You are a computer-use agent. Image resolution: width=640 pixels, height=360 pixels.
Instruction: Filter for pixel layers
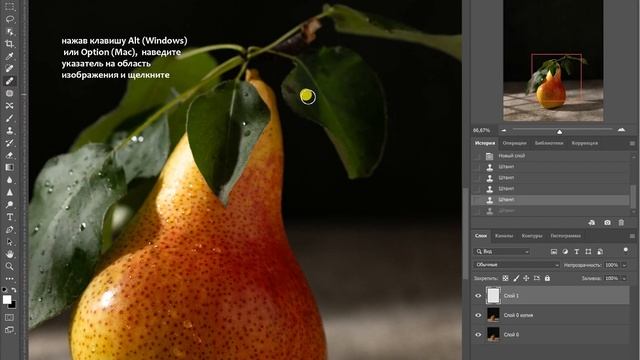(x=554, y=252)
